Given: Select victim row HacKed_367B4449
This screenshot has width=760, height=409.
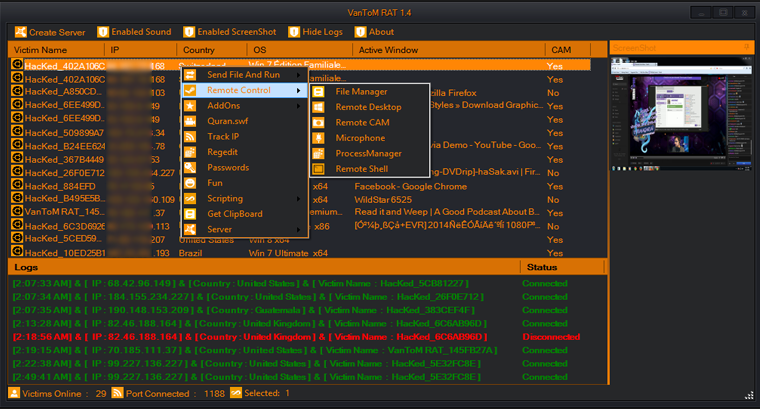Looking at the screenshot, I should [x=301, y=159].
